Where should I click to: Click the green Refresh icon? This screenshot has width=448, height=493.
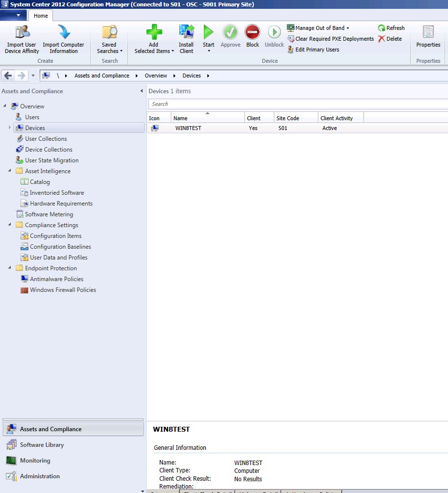click(382, 28)
